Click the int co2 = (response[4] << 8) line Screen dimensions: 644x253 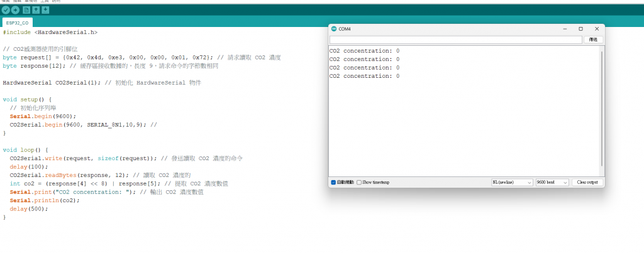point(119,184)
